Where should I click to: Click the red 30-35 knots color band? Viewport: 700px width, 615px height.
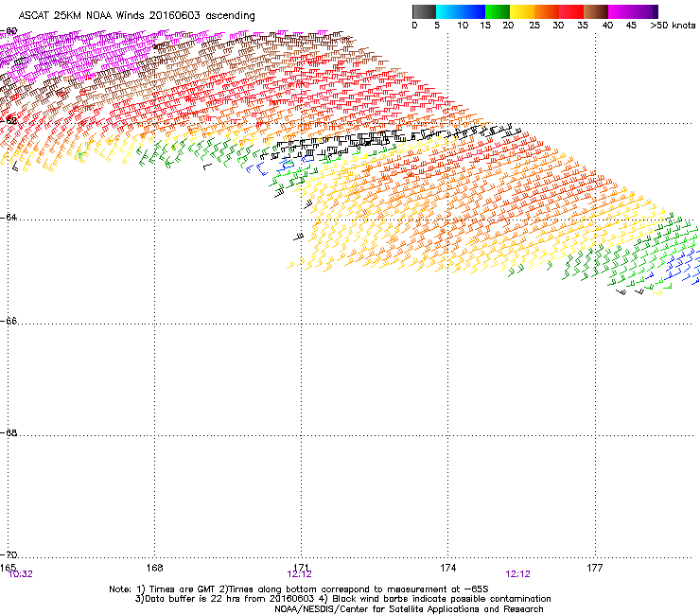571,11
